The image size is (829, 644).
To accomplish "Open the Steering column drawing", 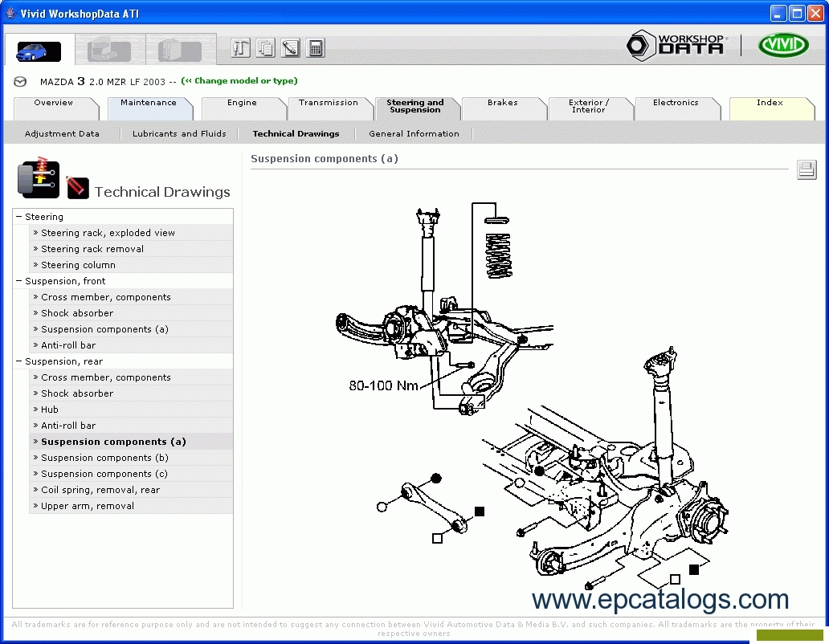I will [x=131, y=265].
